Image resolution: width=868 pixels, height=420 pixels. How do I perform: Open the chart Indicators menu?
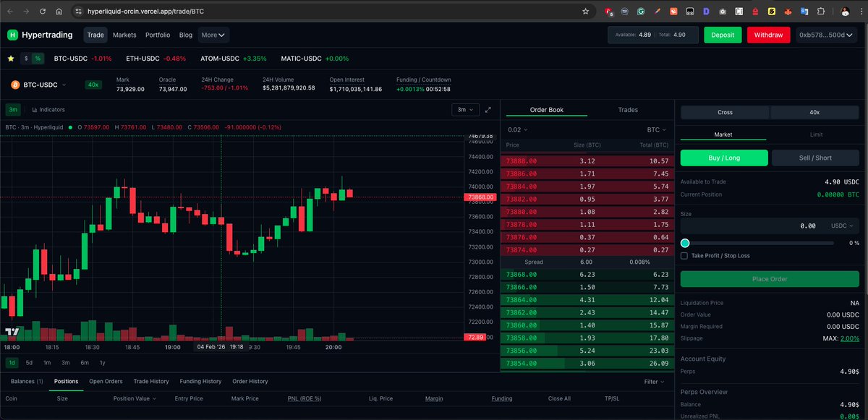[48, 110]
